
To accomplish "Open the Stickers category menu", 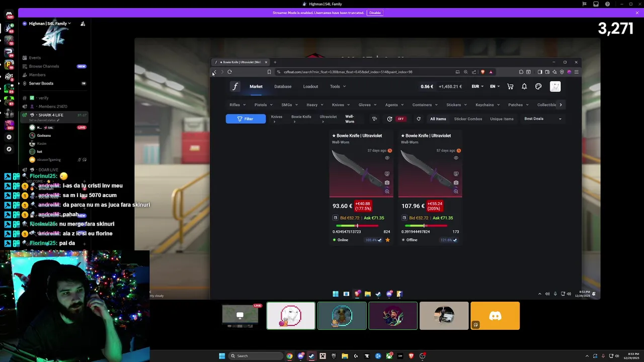I will pyautogui.click(x=456, y=105).
